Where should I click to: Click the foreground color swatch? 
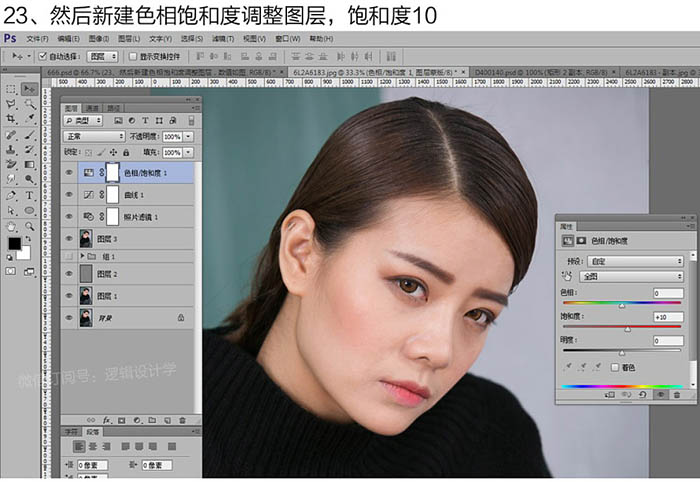14,244
